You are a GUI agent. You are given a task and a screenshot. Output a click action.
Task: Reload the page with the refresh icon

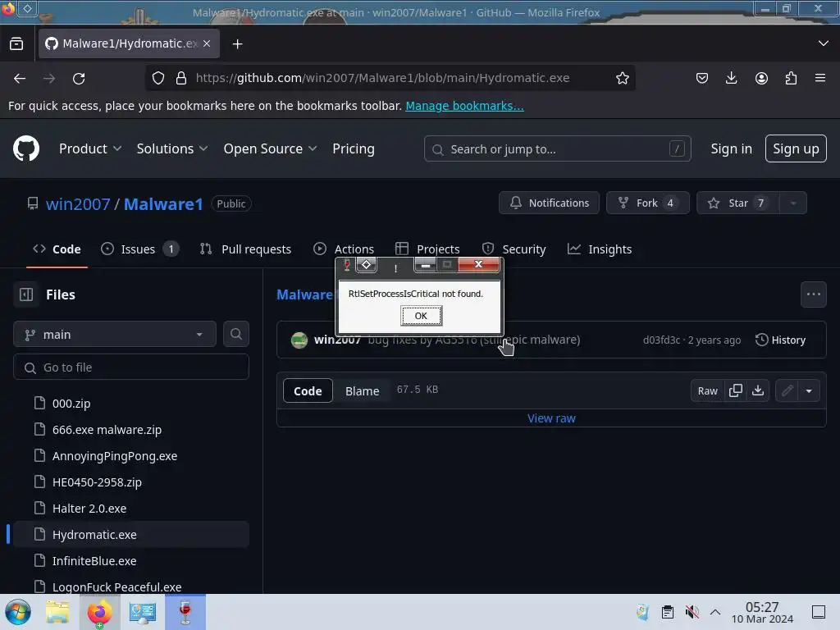tap(79, 78)
